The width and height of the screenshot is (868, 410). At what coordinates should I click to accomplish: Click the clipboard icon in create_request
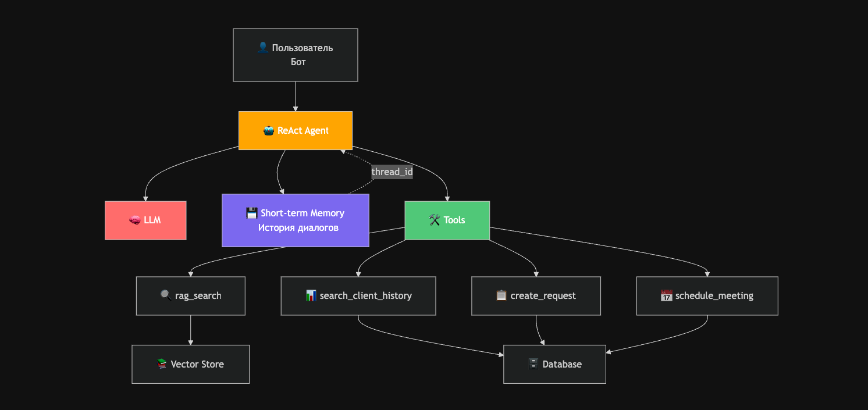[x=500, y=295]
